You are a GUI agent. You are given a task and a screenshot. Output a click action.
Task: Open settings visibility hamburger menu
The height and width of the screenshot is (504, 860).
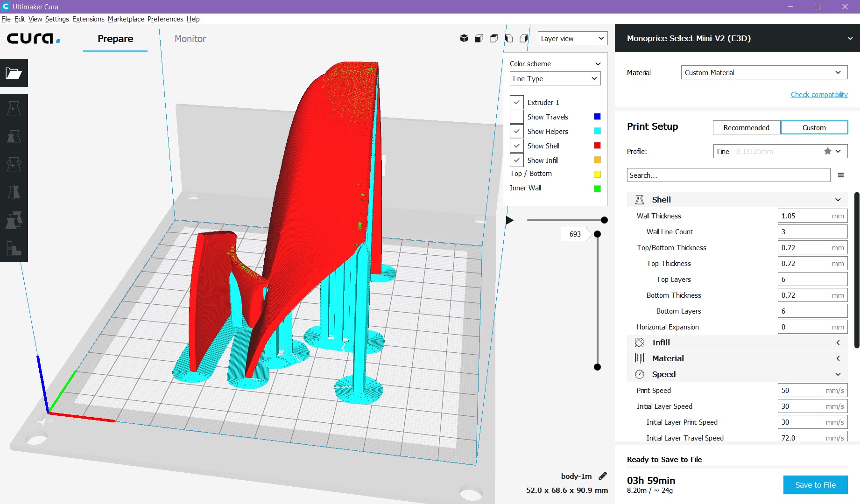coord(841,175)
